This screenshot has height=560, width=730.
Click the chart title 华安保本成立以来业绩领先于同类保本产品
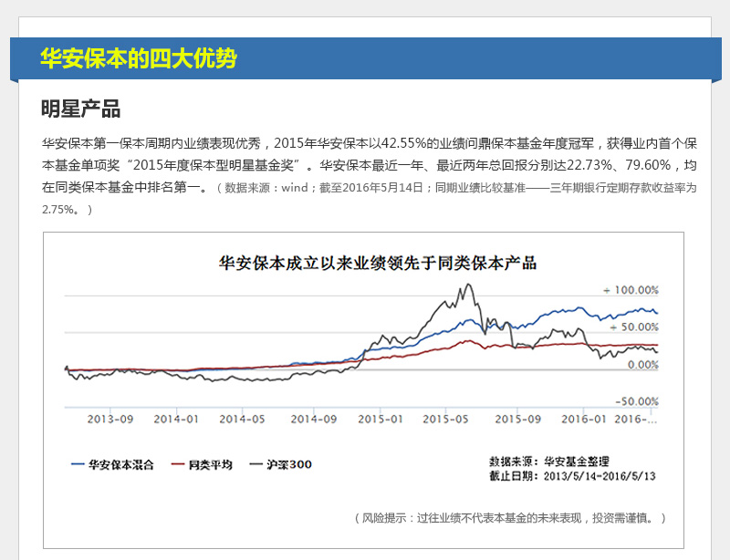(x=378, y=263)
